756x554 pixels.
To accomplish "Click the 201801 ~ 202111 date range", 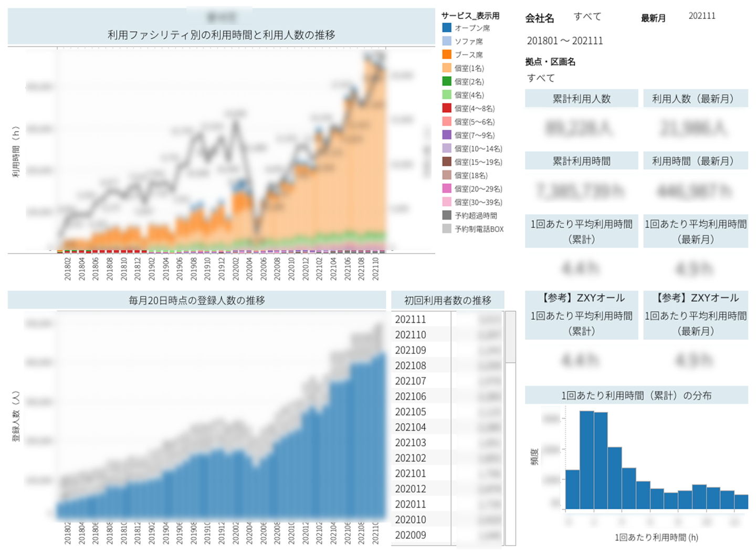I will (x=565, y=40).
